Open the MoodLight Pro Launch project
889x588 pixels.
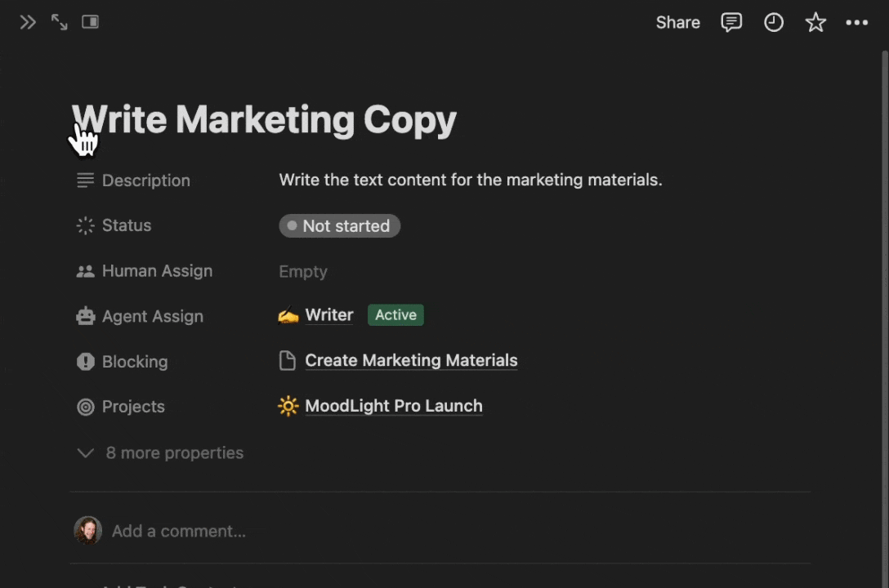click(393, 406)
